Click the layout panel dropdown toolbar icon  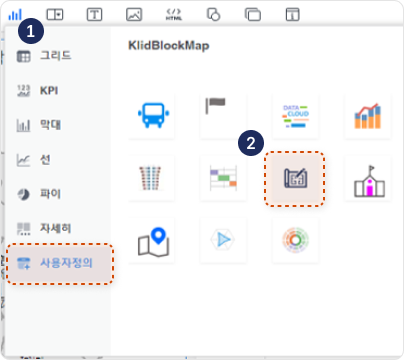55,15
